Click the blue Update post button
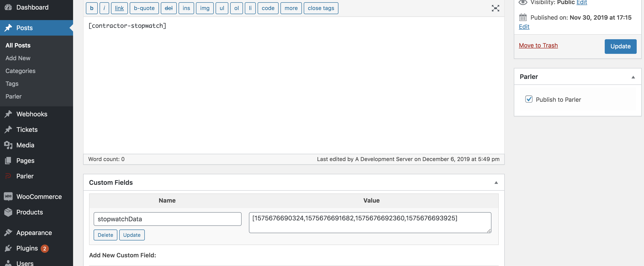Image resolution: width=644 pixels, height=266 pixels. [620, 46]
